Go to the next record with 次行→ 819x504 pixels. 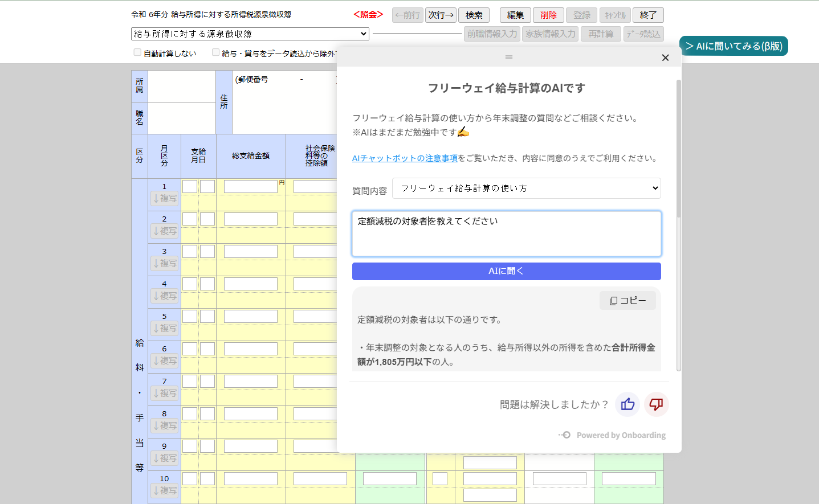(441, 15)
